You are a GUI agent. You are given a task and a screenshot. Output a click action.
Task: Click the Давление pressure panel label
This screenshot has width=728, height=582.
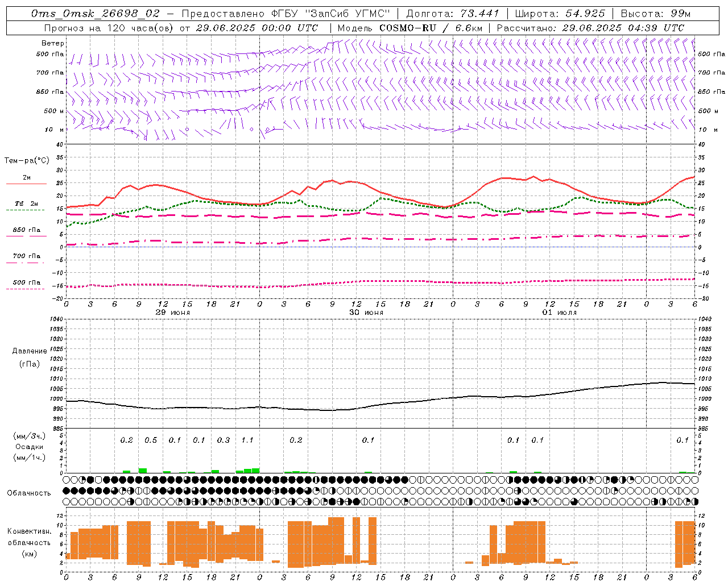tap(30, 351)
